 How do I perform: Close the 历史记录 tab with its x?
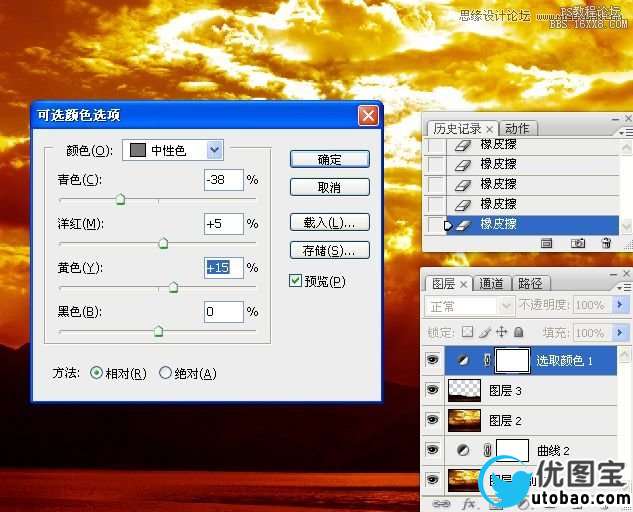(x=489, y=130)
